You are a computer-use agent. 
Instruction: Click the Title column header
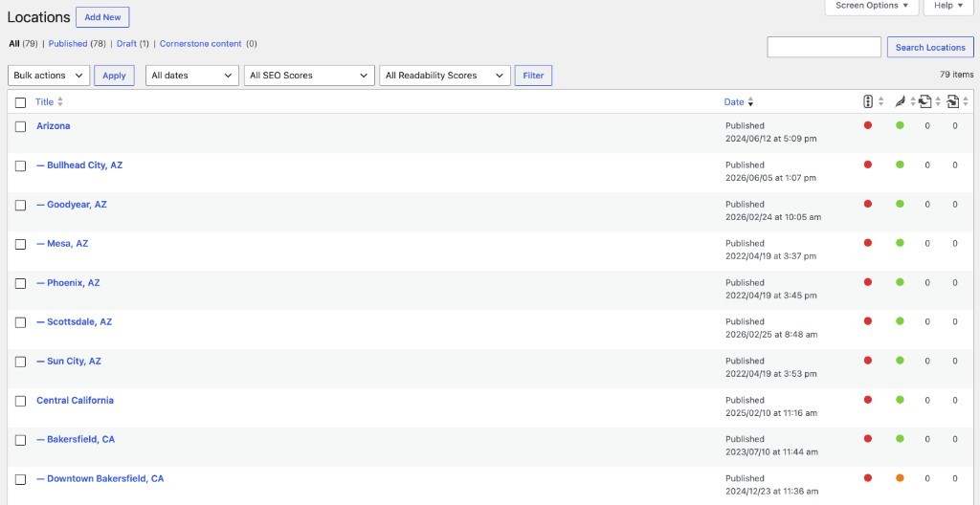click(x=44, y=102)
